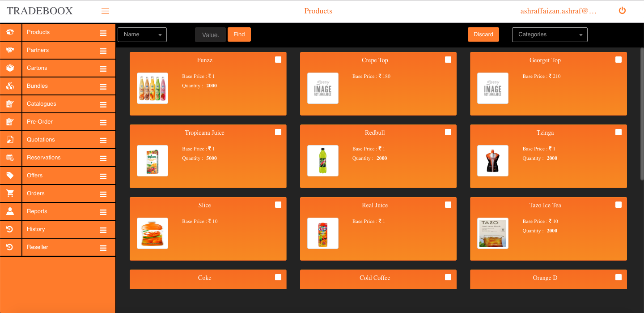
Task: Select the Crepe Top product checkbox
Action: [448, 60]
